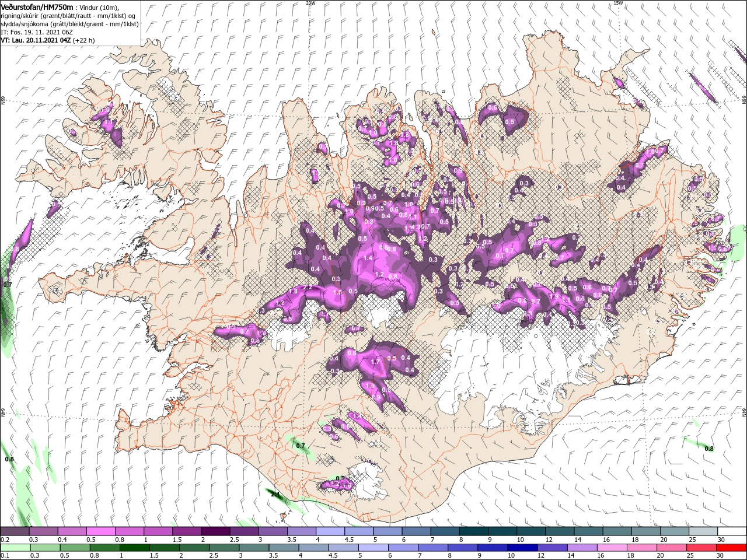The width and height of the screenshot is (747, 560).
Task: Click the white swatch after 30 on snow scale
Action: [732, 531]
